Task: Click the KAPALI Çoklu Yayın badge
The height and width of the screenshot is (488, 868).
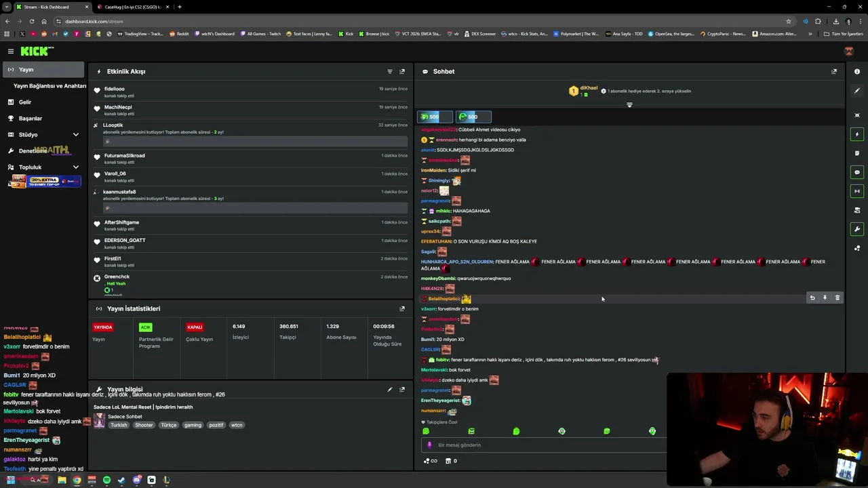Action: click(x=195, y=327)
